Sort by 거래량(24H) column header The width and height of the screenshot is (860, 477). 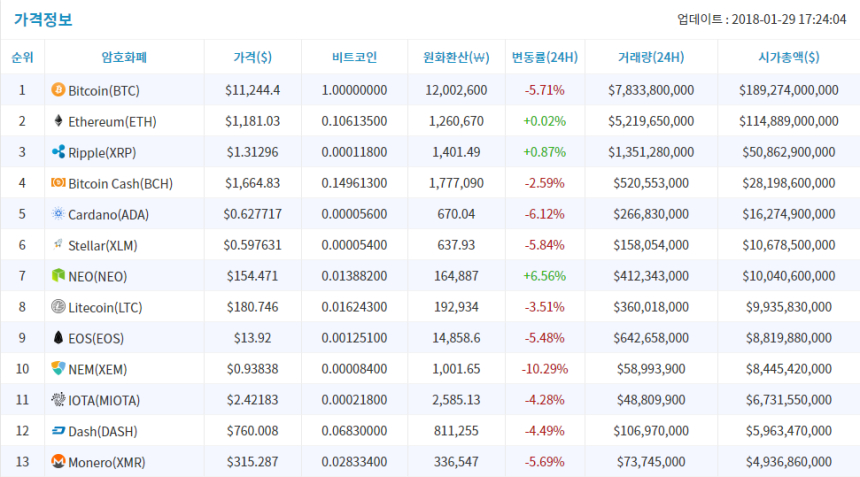(650, 57)
